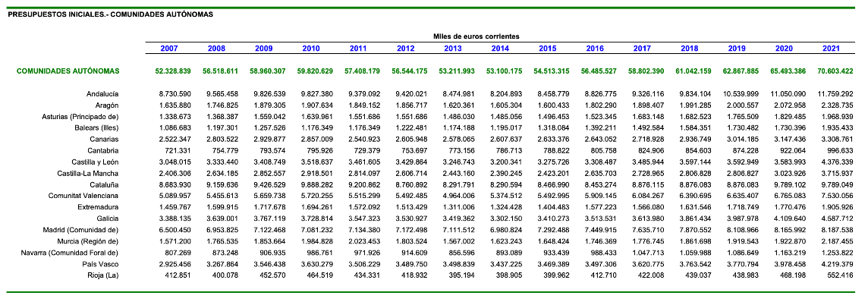868x305 pixels.
Task: Open the 2007 year column link
Action: coord(169,49)
